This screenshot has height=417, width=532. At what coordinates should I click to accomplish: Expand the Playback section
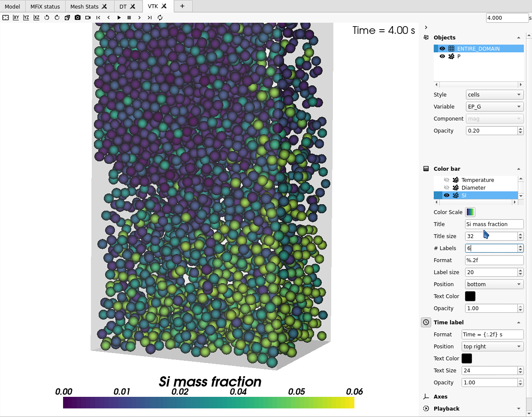[x=518, y=408]
